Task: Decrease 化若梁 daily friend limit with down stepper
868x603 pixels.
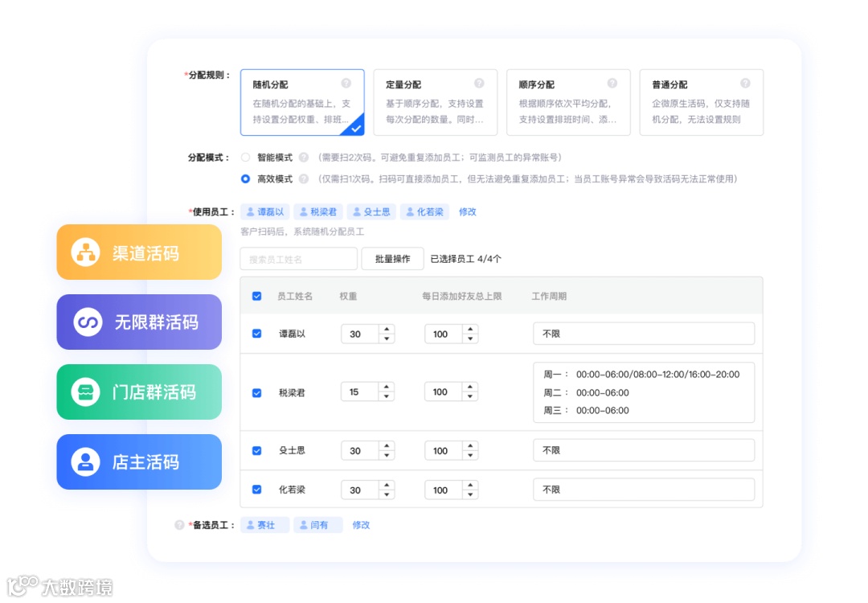Action: 469,494
